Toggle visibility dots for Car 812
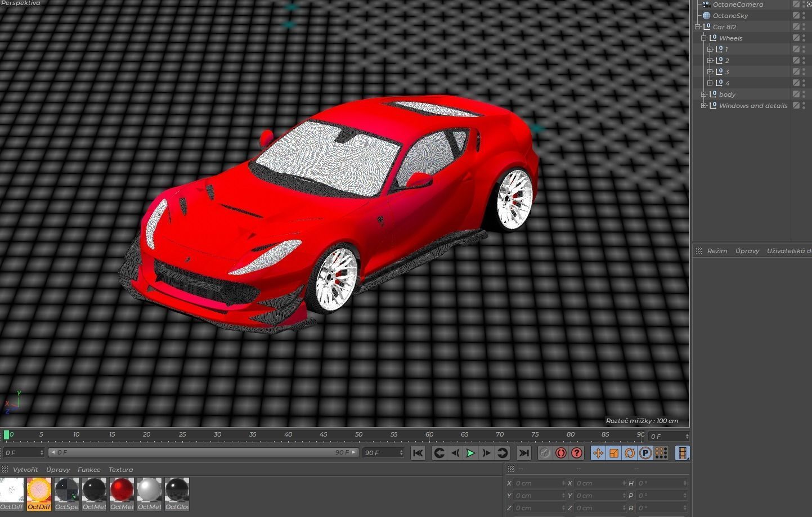 (x=804, y=27)
